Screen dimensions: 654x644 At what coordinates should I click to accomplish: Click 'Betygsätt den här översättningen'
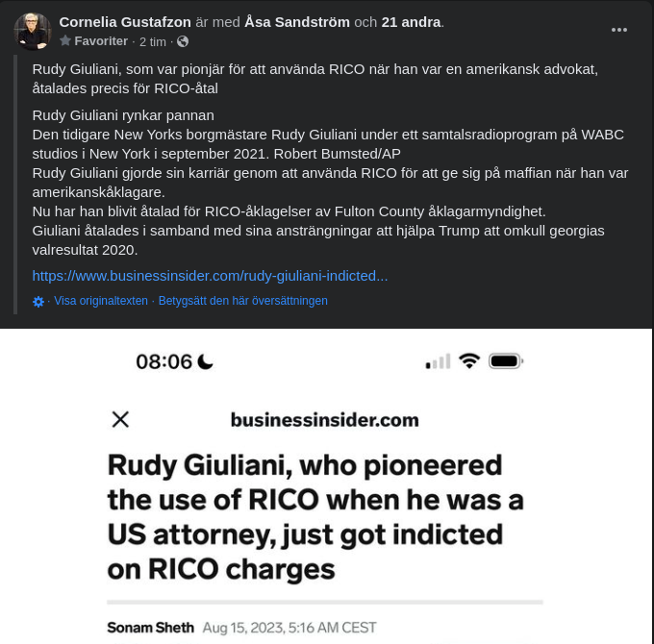point(243,301)
